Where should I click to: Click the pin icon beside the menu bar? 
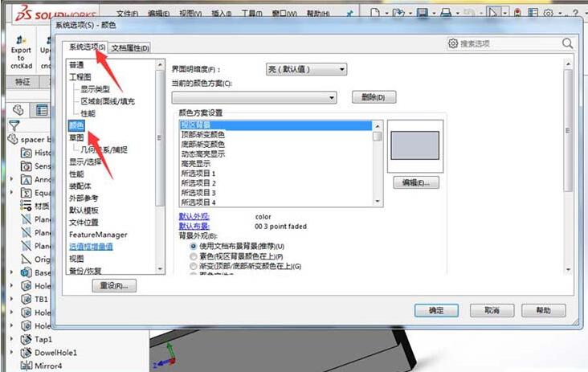pyautogui.click(x=349, y=14)
